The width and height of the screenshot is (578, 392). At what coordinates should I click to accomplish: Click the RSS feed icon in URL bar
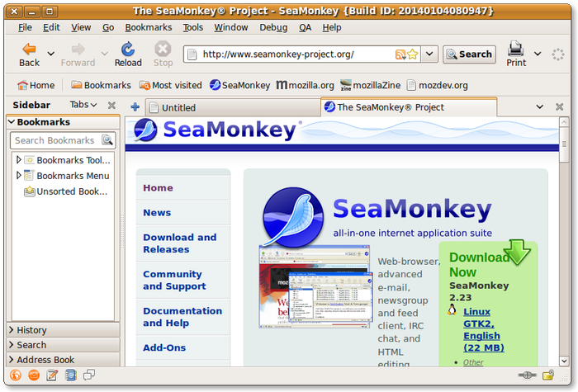[400, 54]
